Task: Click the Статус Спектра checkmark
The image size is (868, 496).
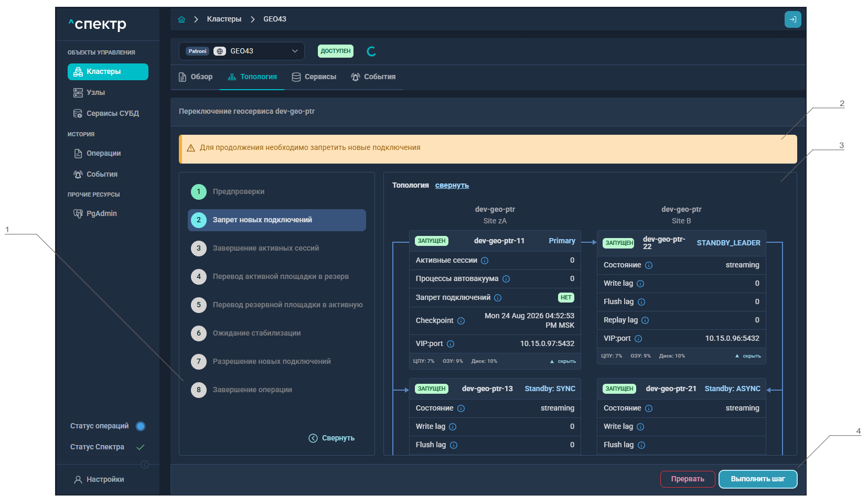Action: (x=141, y=447)
